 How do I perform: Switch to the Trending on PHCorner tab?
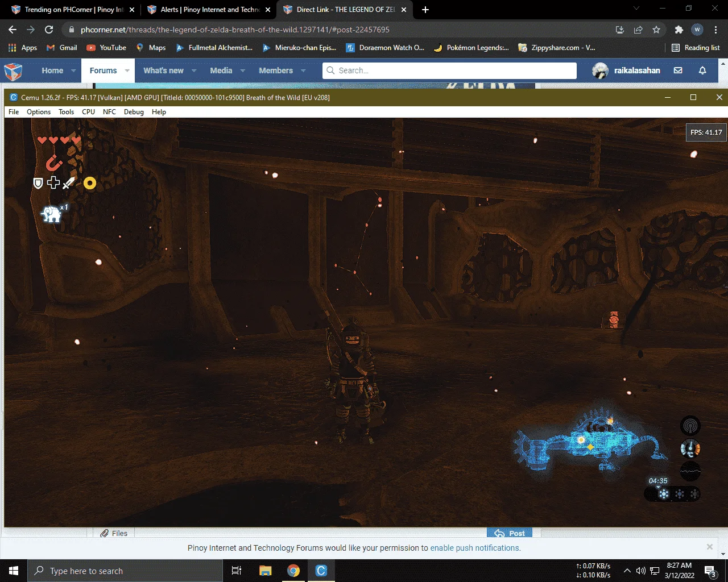coord(73,10)
